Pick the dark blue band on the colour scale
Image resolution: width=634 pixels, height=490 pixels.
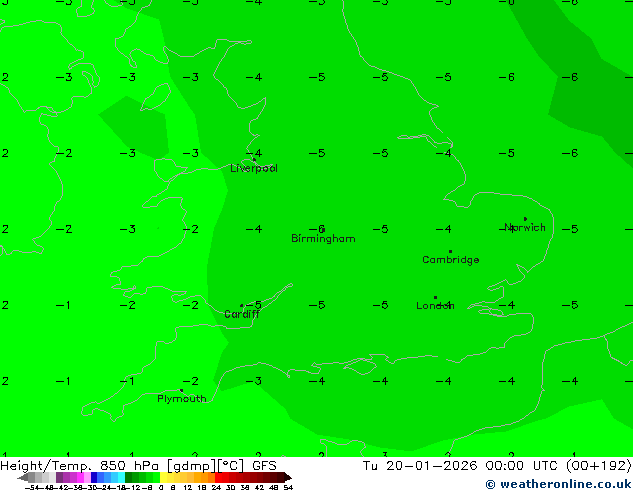point(94,477)
